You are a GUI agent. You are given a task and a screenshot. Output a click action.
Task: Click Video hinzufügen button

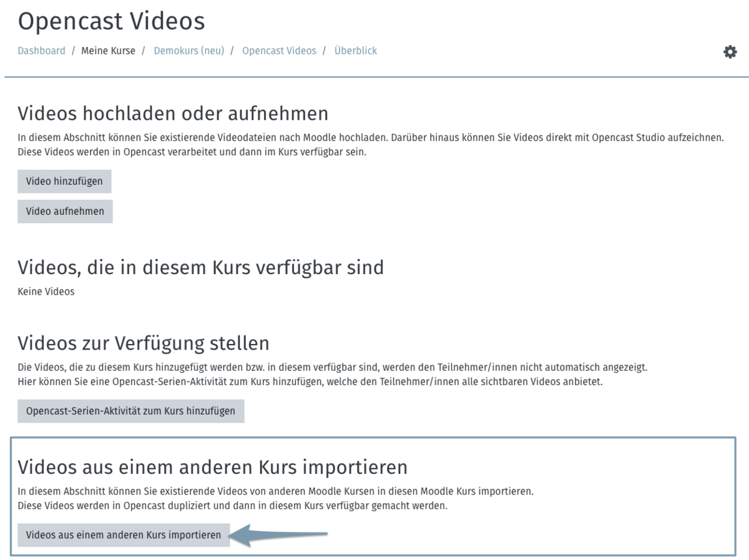click(x=64, y=182)
